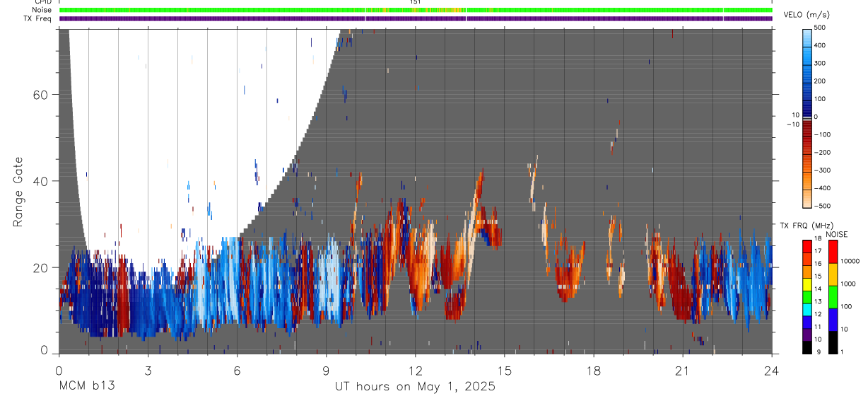Click the '15' tick on UT hours axis
Image resolution: width=868 pixels, height=401 pixels.
(x=505, y=371)
